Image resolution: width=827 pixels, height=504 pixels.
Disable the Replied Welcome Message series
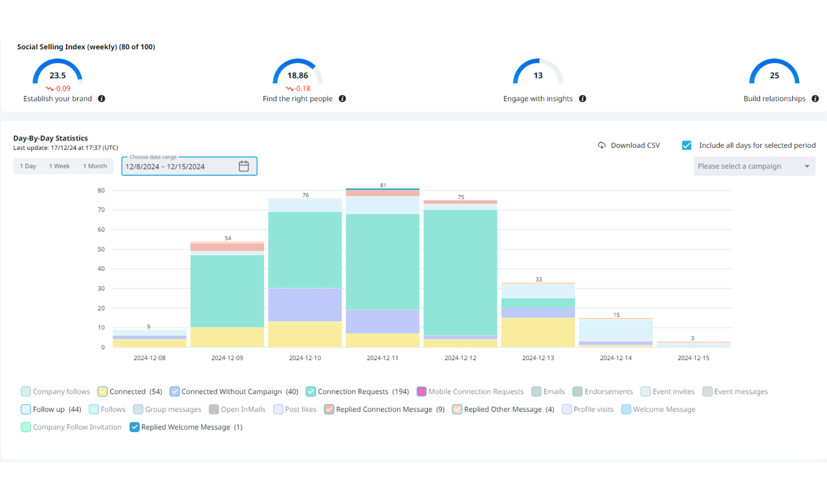click(x=135, y=427)
